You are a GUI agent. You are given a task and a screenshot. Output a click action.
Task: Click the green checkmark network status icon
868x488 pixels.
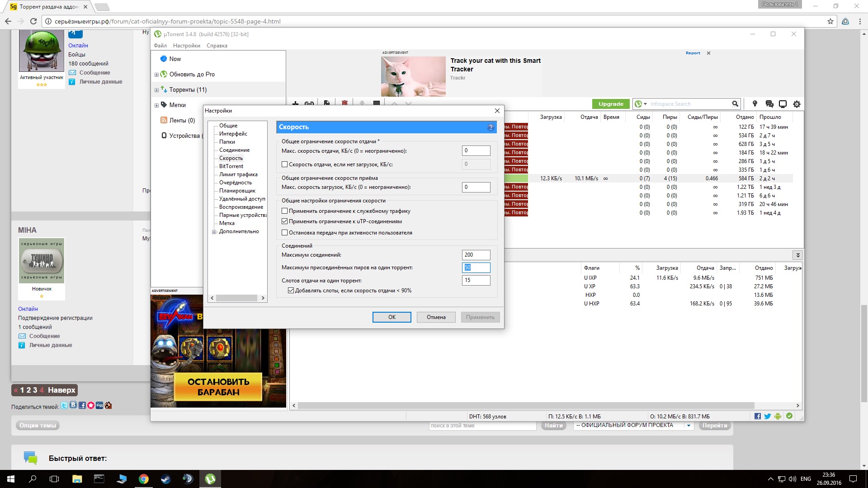click(789, 416)
